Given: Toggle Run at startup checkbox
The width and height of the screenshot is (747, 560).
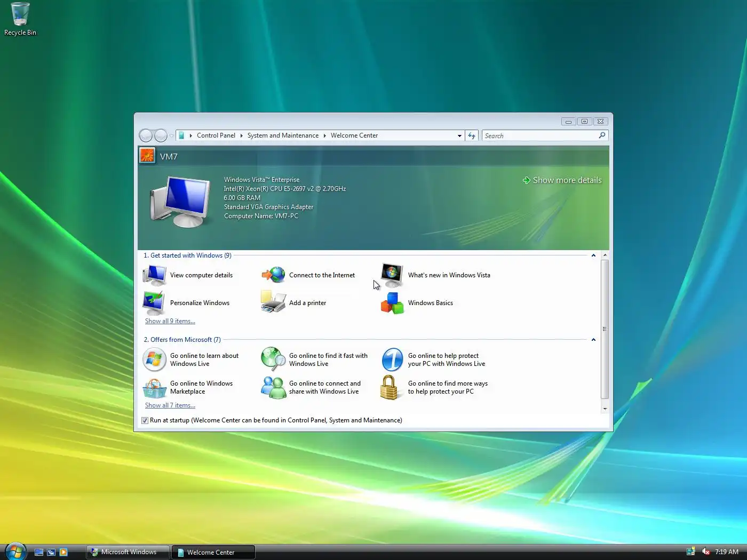Looking at the screenshot, I should coord(145,420).
